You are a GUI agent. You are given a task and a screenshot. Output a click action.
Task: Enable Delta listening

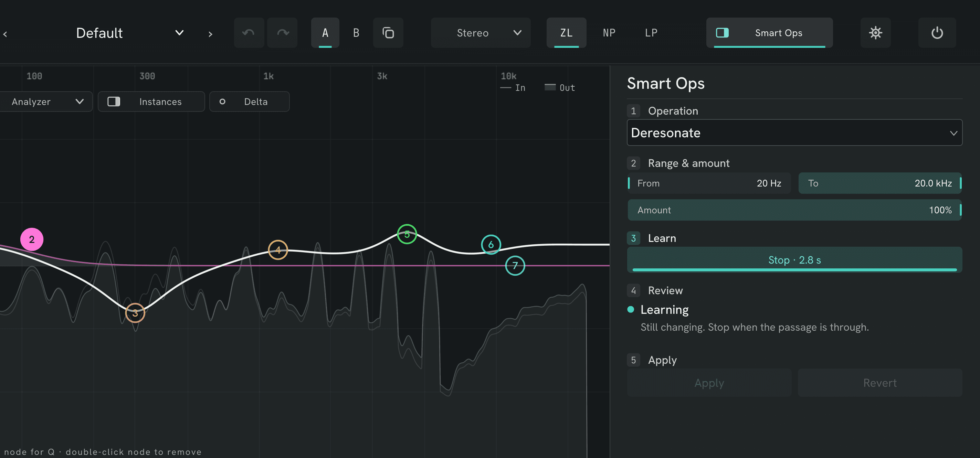coord(249,102)
